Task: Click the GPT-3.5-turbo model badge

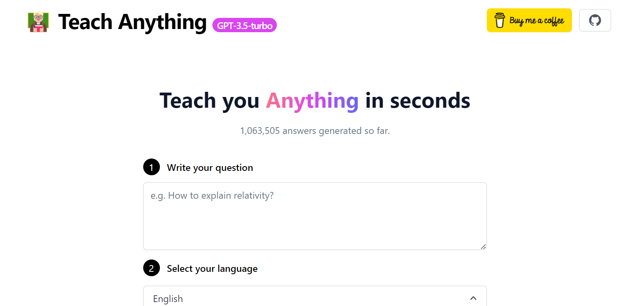Action: pyautogui.click(x=244, y=25)
